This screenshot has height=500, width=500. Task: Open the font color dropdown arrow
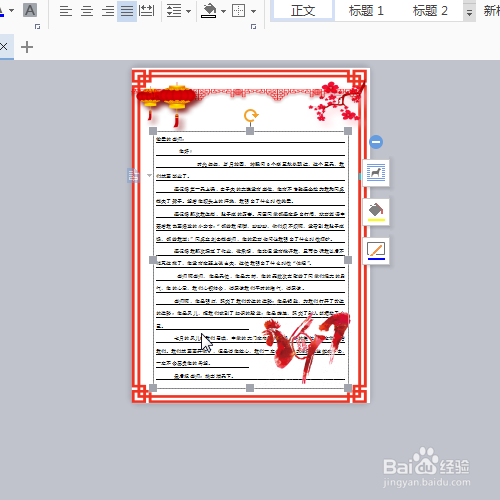coord(12,11)
